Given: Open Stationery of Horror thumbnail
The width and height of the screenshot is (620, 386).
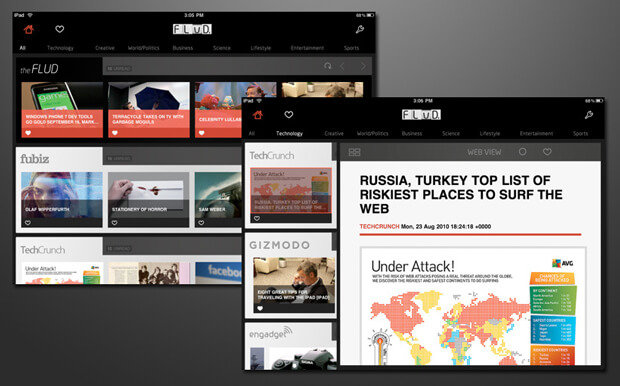Looking at the screenshot, I should pos(148,199).
